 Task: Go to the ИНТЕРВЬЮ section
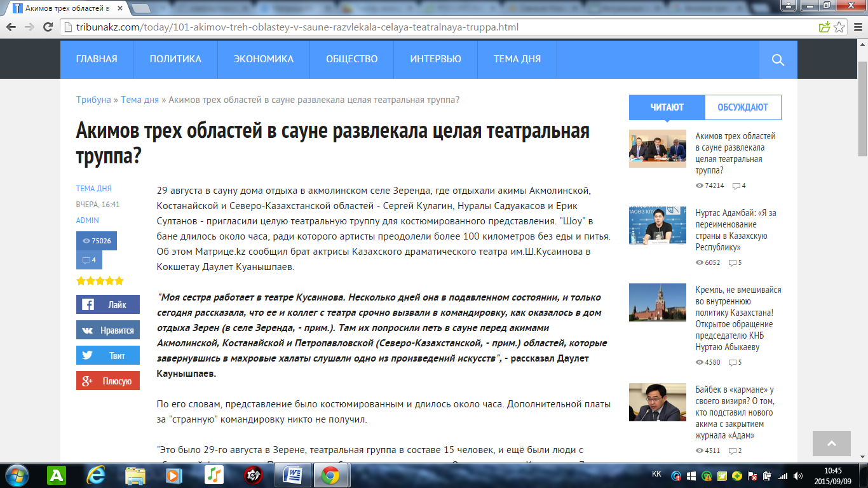435,59
